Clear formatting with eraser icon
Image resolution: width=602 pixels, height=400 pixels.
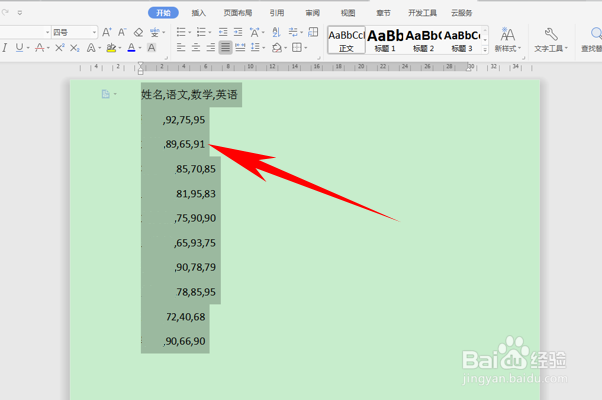[138, 32]
